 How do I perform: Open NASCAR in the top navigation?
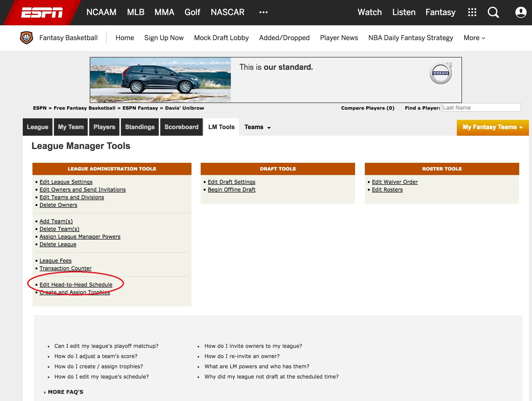(228, 12)
